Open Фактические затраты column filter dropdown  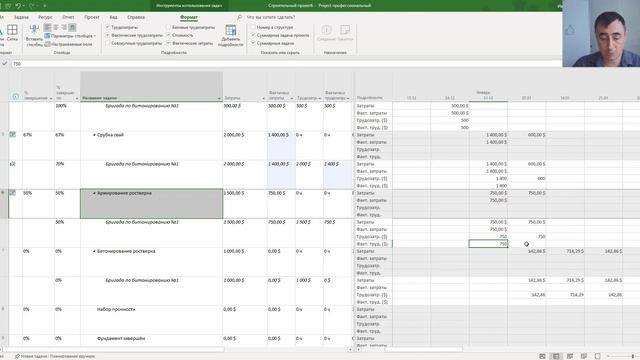[291, 98]
